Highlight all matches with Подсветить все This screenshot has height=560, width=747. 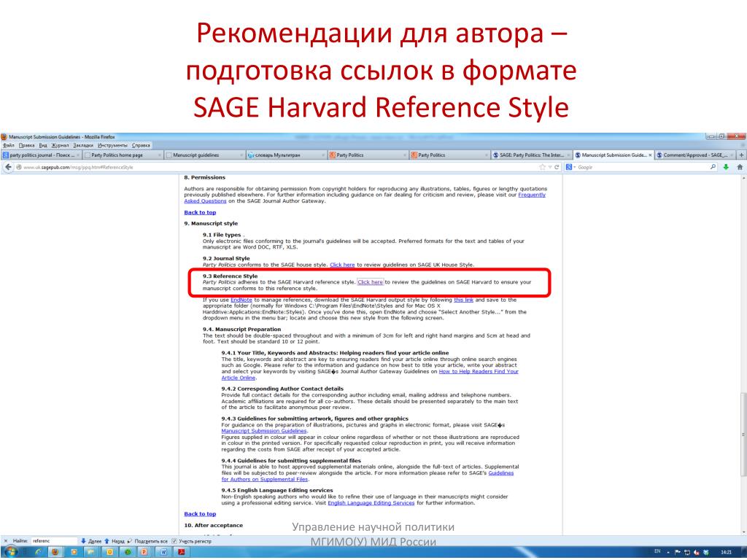(x=147, y=541)
